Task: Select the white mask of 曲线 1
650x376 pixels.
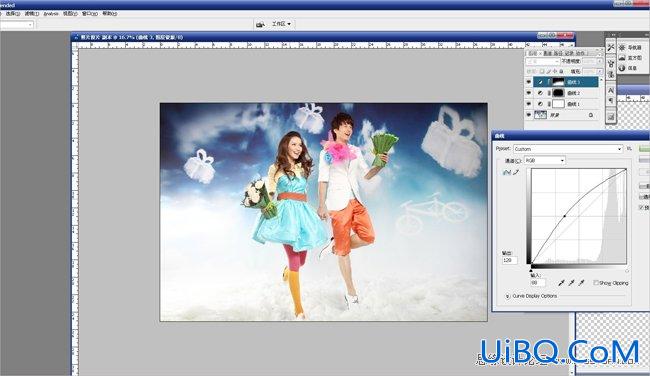Action: pyautogui.click(x=558, y=104)
